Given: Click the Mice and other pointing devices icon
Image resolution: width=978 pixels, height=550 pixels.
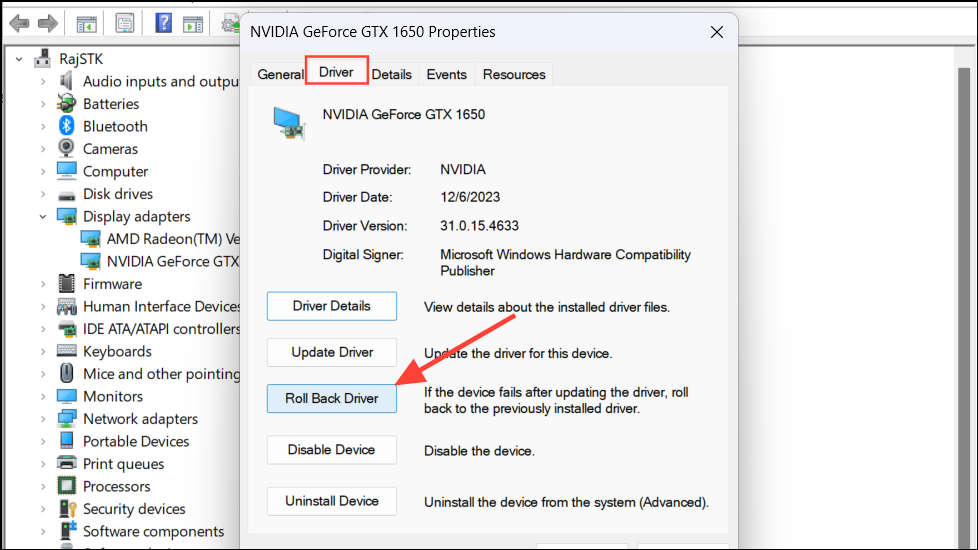Looking at the screenshot, I should pyautogui.click(x=66, y=374).
